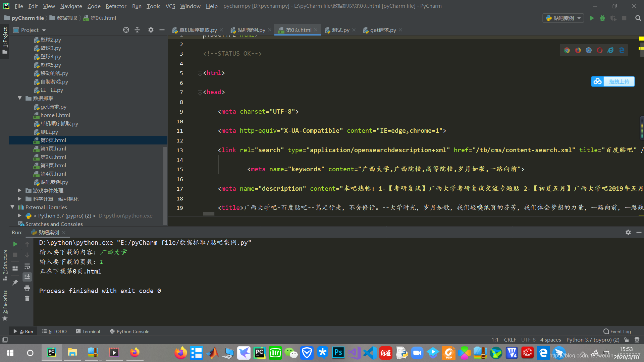Viewport: 644px width, 362px height.
Task: Expand the Python 3.7 (pypro) library node
Action: 20,216
